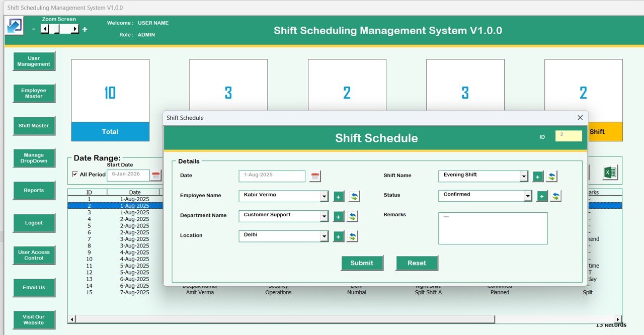Click the add button next to Employee Name

pos(339,196)
